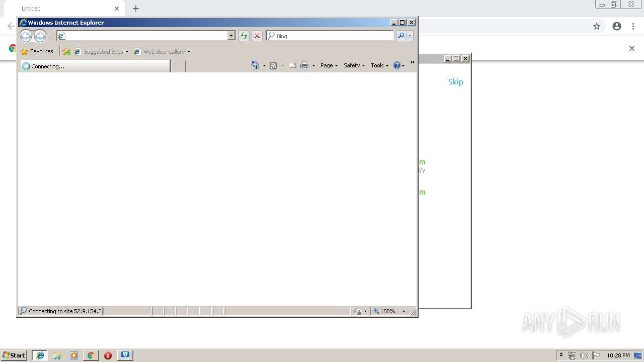Image resolution: width=644 pixels, height=362 pixels.
Task: Click the Back arrow in Internet Explorer
Action: (26, 36)
